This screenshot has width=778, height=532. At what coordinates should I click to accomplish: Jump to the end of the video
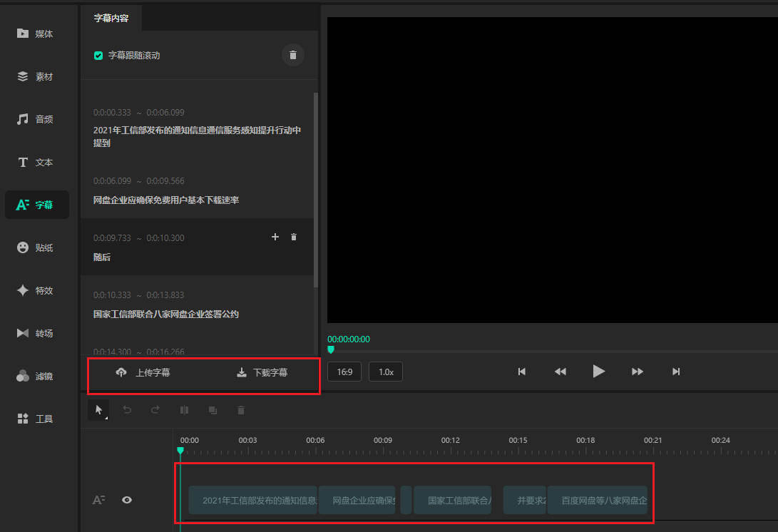676,372
